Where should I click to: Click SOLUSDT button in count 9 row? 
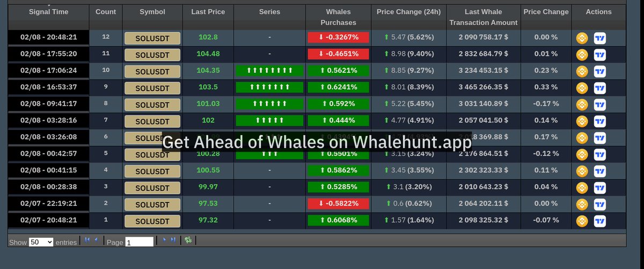pos(152,88)
